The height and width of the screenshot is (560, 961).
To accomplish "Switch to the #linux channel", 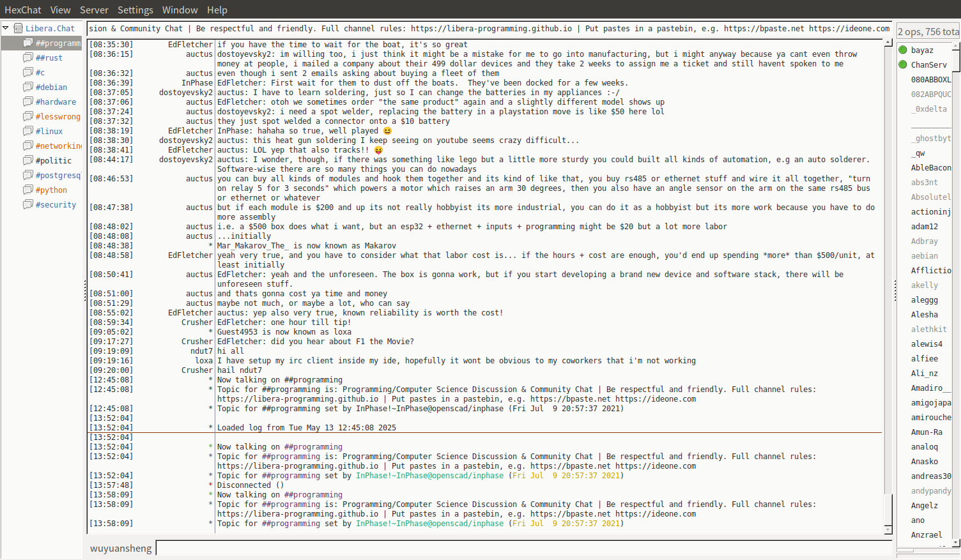I will point(49,131).
